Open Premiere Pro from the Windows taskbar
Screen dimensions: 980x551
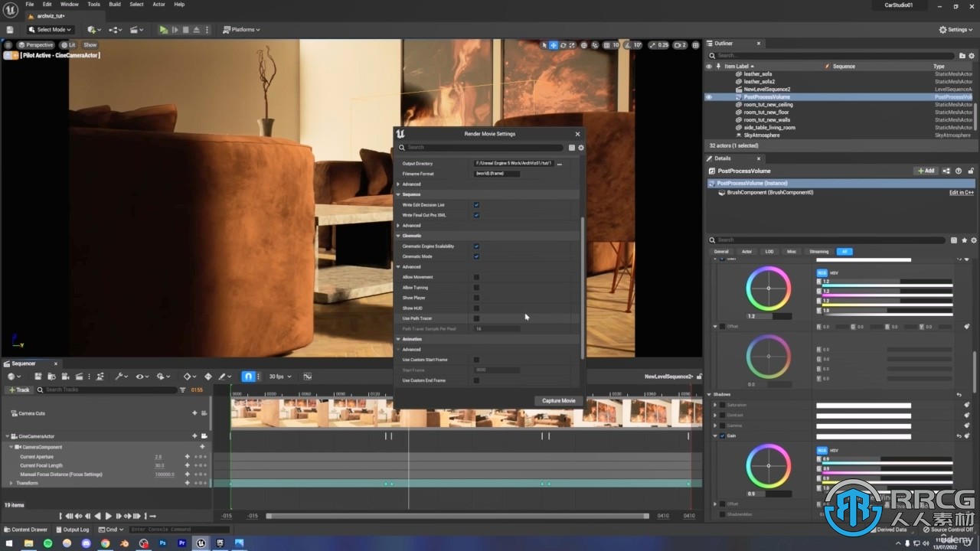click(181, 543)
